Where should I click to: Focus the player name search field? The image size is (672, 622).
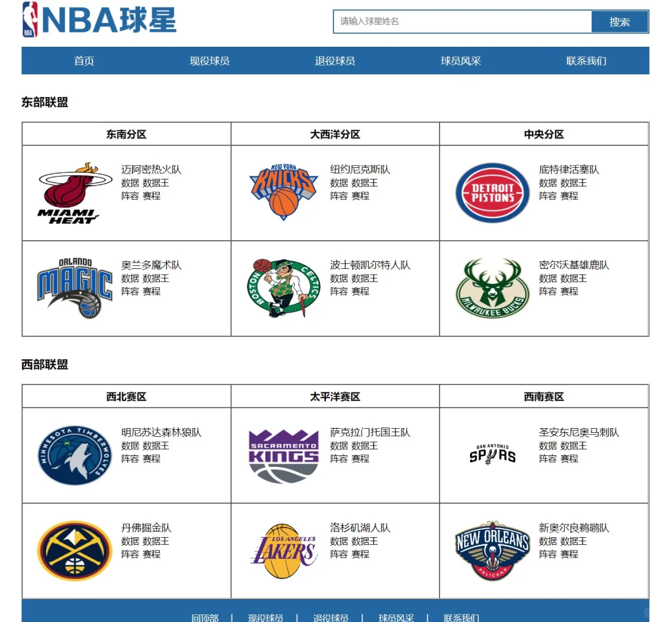(x=463, y=22)
